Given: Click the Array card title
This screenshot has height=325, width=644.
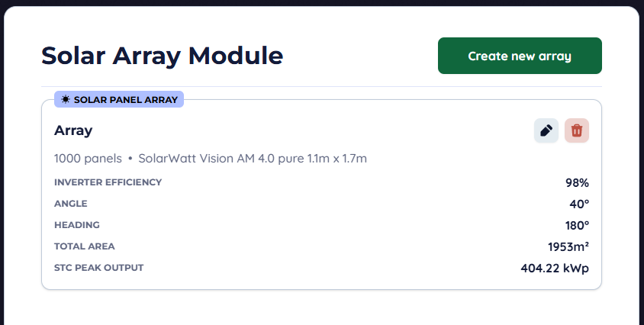Looking at the screenshot, I should tap(73, 130).
